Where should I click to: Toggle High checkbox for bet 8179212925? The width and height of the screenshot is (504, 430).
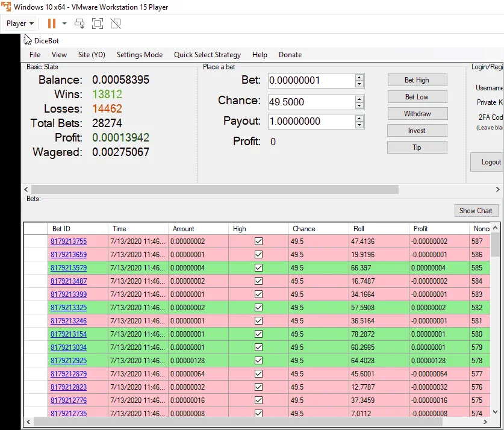tap(258, 361)
